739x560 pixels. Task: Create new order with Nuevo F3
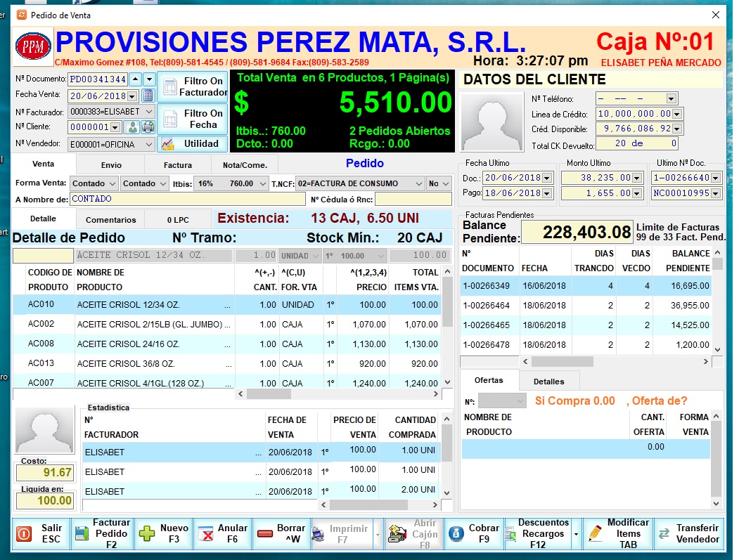pyautogui.click(x=163, y=533)
